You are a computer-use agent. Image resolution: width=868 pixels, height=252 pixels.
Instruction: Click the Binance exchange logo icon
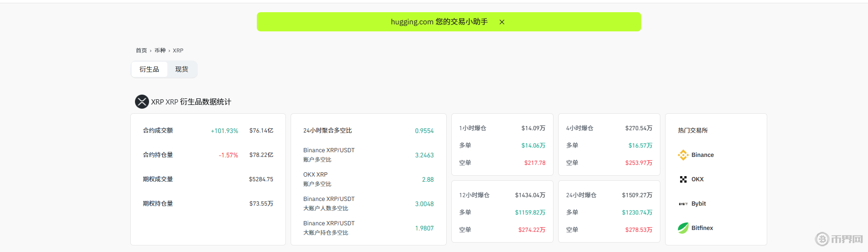[x=683, y=155]
